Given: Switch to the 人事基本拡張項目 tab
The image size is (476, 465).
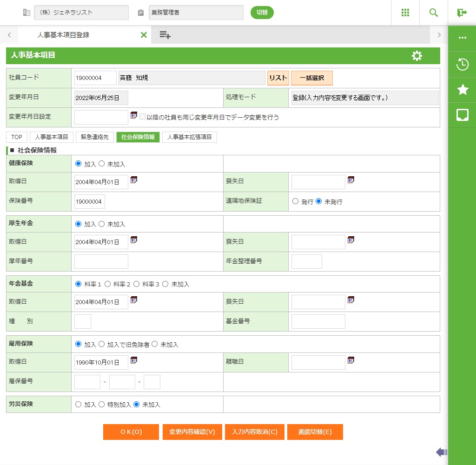Looking at the screenshot, I should (189, 137).
